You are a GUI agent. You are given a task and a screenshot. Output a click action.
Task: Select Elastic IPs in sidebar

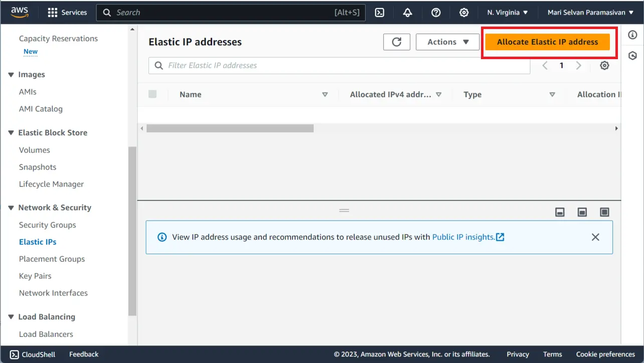pos(38,242)
